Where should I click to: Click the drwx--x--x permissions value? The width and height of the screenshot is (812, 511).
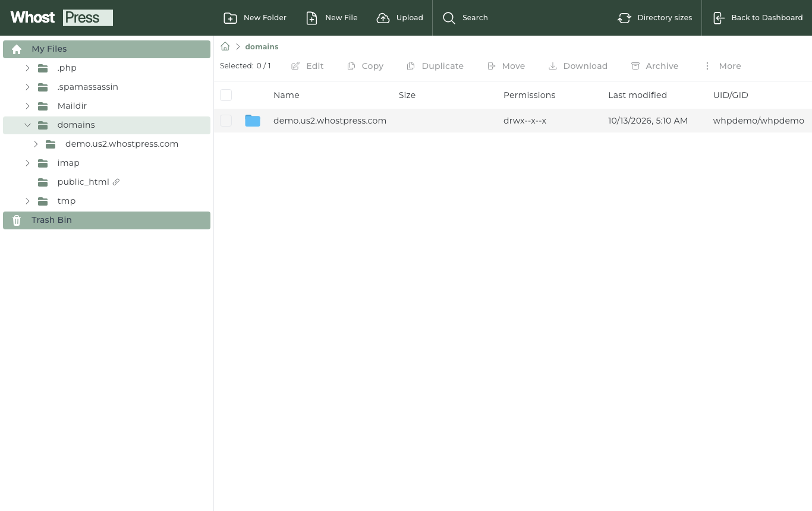point(525,121)
